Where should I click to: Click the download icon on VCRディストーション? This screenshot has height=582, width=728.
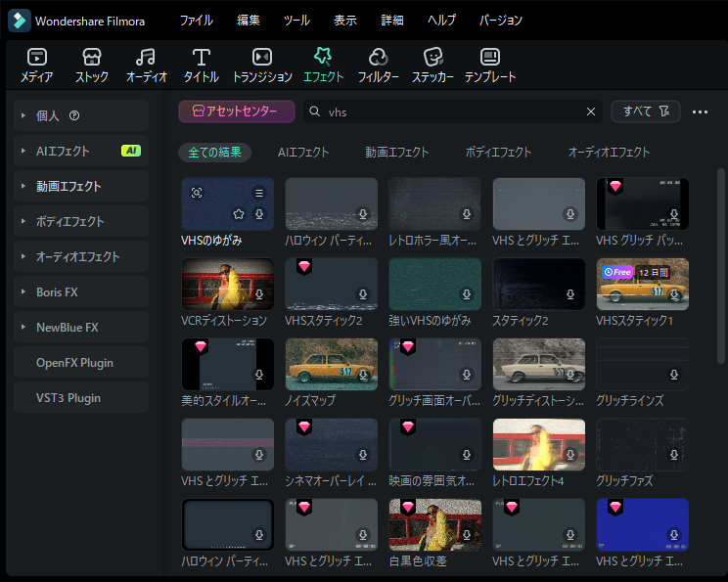(x=259, y=294)
